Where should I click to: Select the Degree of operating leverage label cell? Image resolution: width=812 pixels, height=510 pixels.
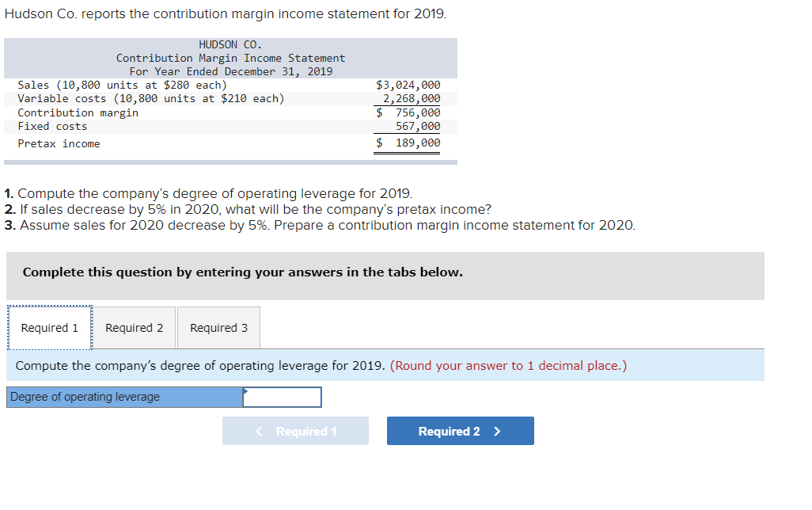pos(125,397)
